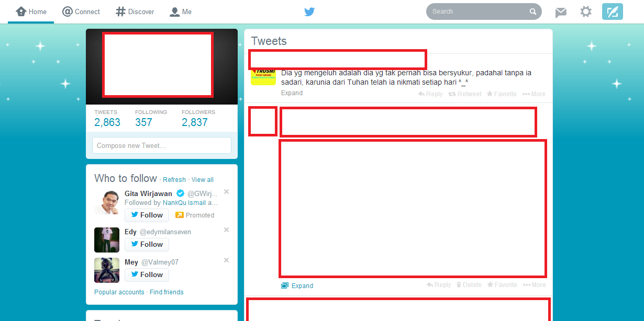The width and height of the screenshot is (644, 321).
Task: Open Direct Messages envelope icon
Action: click(x=561, y=11)
